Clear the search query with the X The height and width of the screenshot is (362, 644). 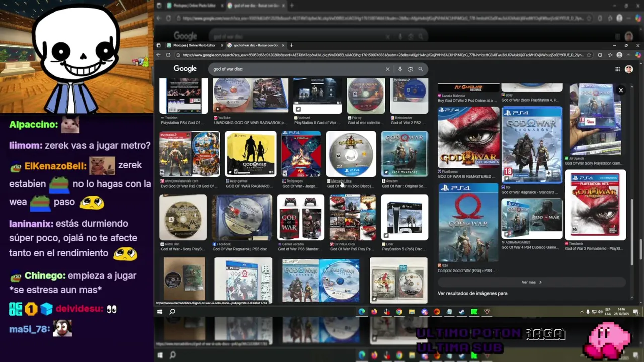(x=387, y=69)
